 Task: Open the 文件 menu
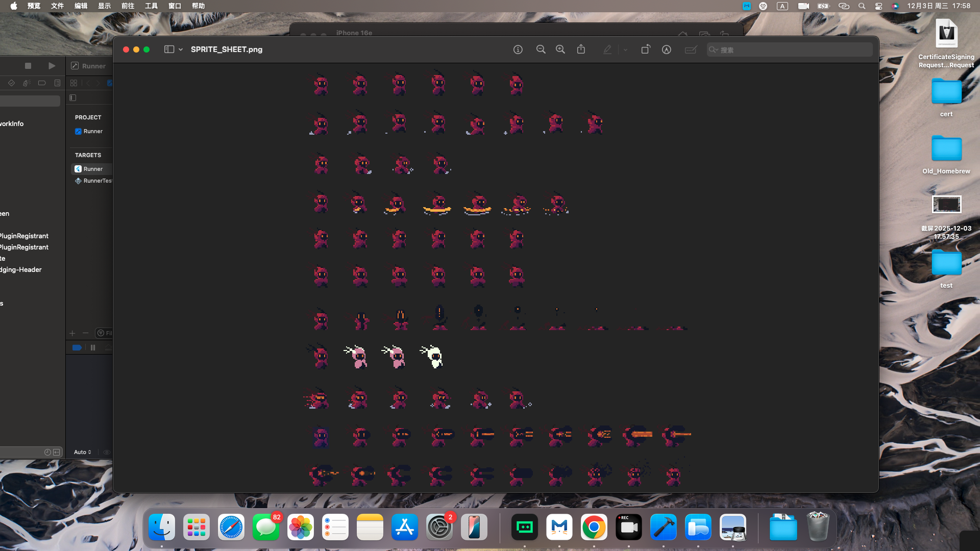click(57, 6)
